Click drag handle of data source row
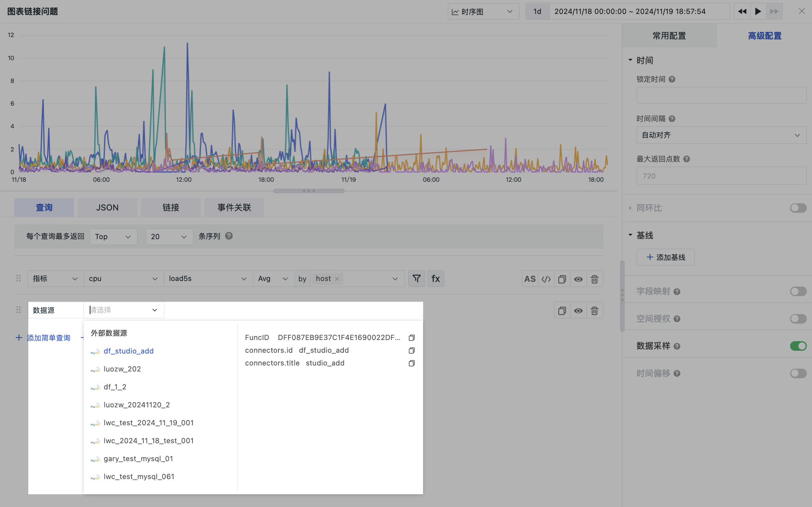This screenshot has height=507, width=812. (x=18, y=310)
